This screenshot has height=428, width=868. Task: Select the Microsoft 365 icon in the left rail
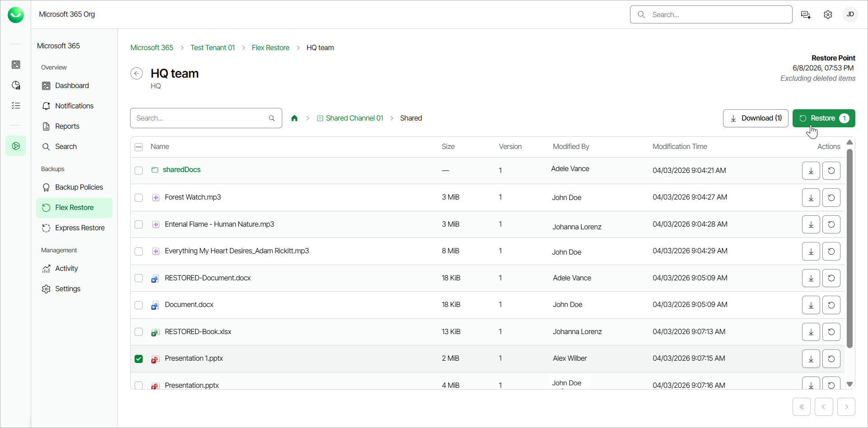coord(16,146)
